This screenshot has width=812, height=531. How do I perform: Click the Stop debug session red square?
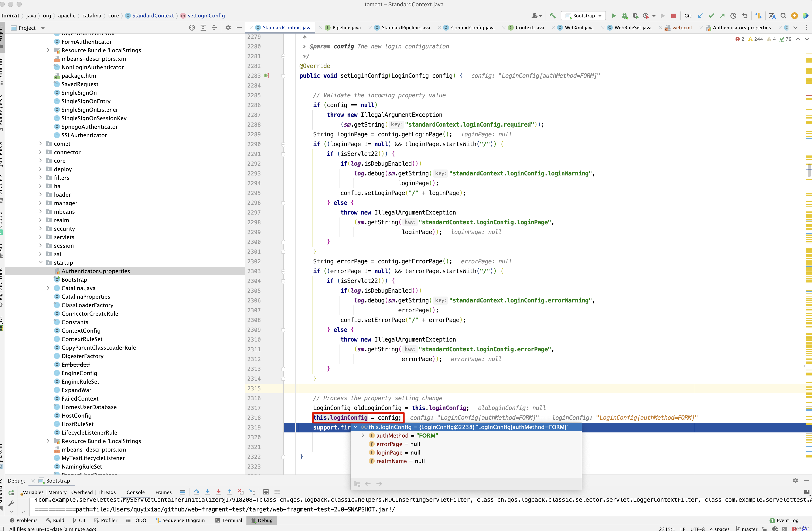click(673, 16)
